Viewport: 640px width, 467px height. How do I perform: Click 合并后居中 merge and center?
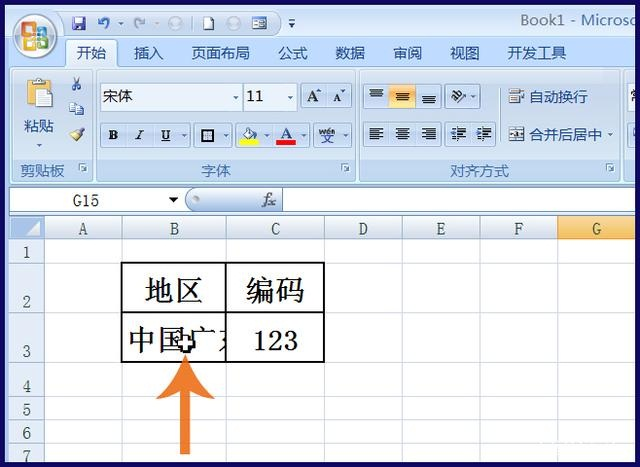click(x=555, y=134)
